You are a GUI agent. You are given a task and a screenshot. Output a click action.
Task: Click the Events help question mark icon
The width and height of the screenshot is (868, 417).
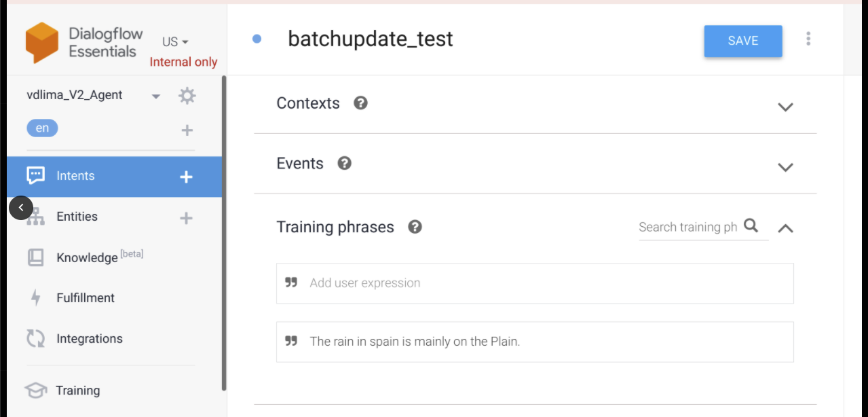point(345,164)
